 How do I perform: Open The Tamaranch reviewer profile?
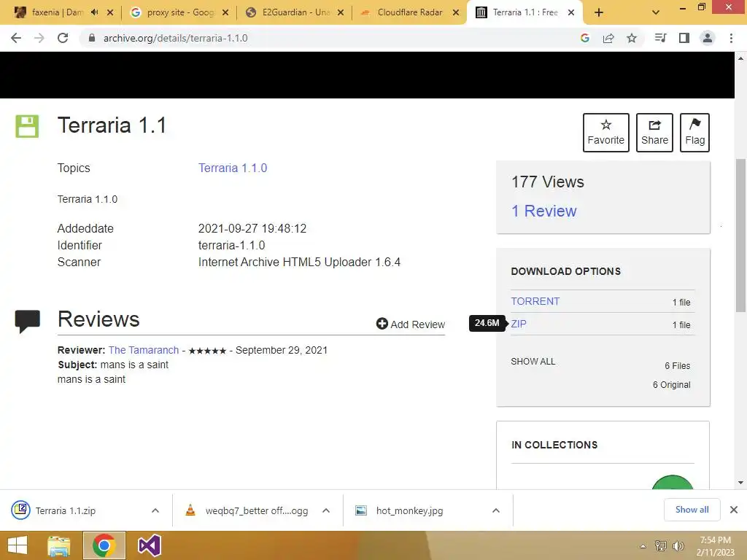coord(144,350)
